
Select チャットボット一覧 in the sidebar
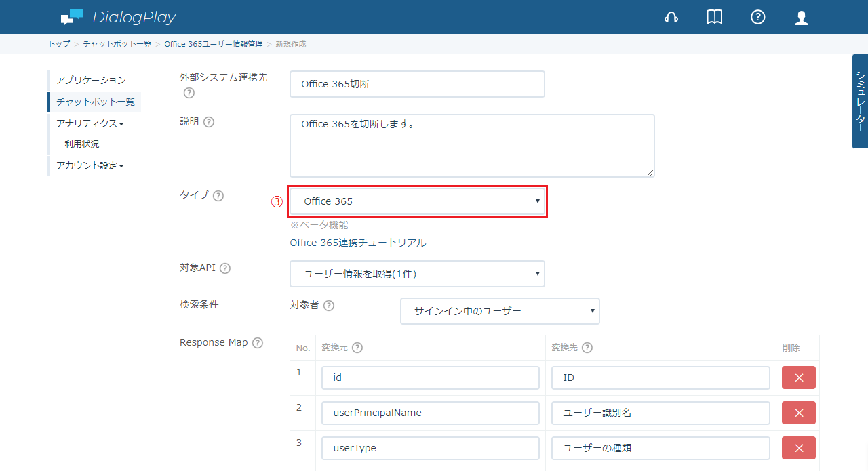coord(95,102)
